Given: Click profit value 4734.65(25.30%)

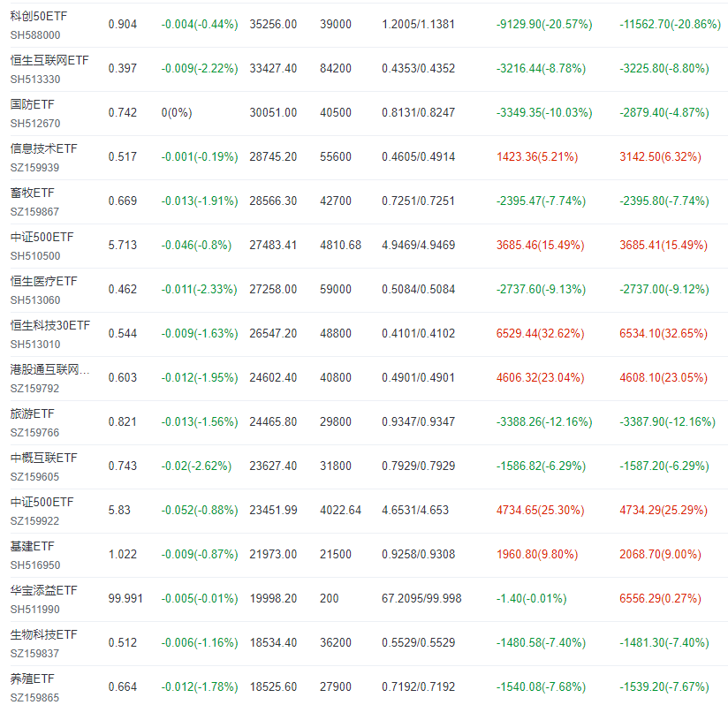Looking at the screenshot, I should (541, 511).
